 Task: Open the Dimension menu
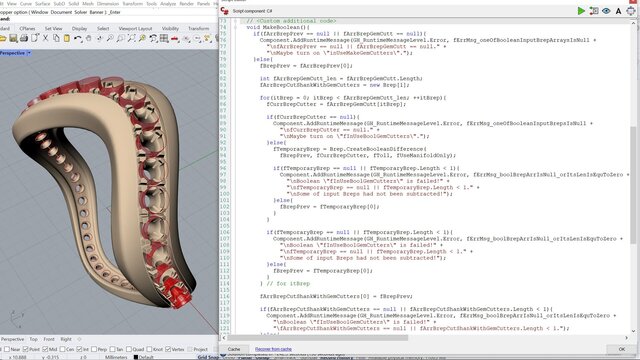coord(108,4)
